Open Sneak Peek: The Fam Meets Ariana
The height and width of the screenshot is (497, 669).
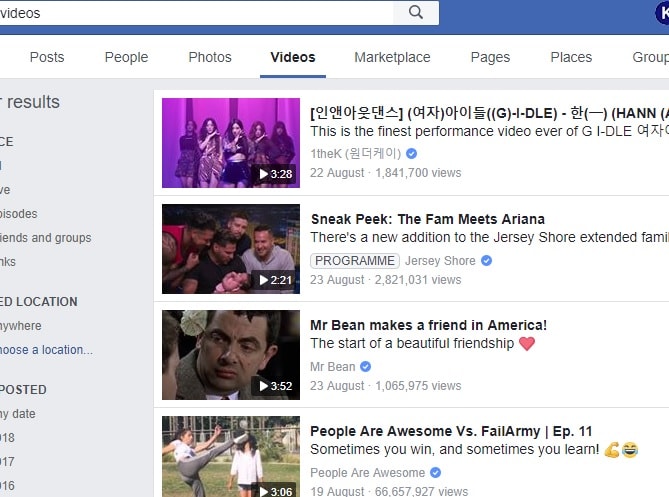click(x=427, y=219)
